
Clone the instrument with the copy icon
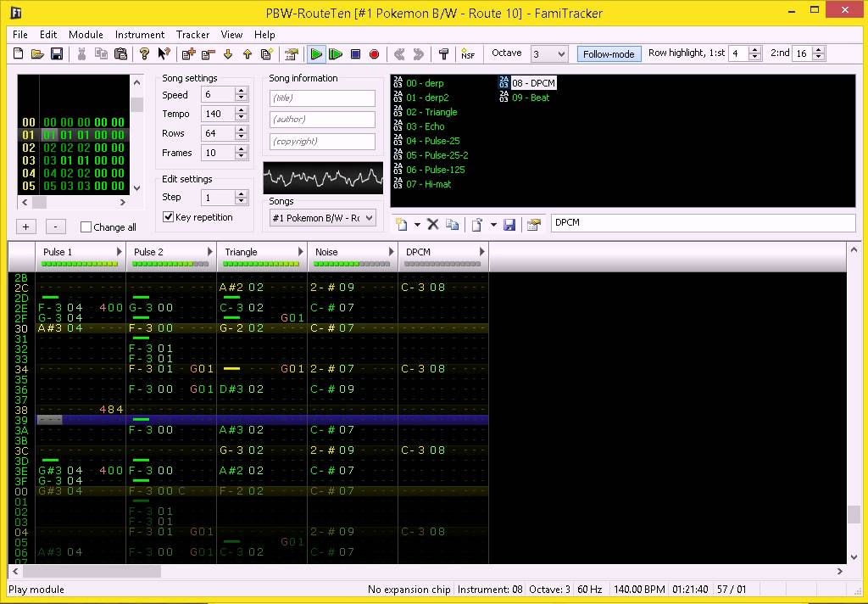453,225
